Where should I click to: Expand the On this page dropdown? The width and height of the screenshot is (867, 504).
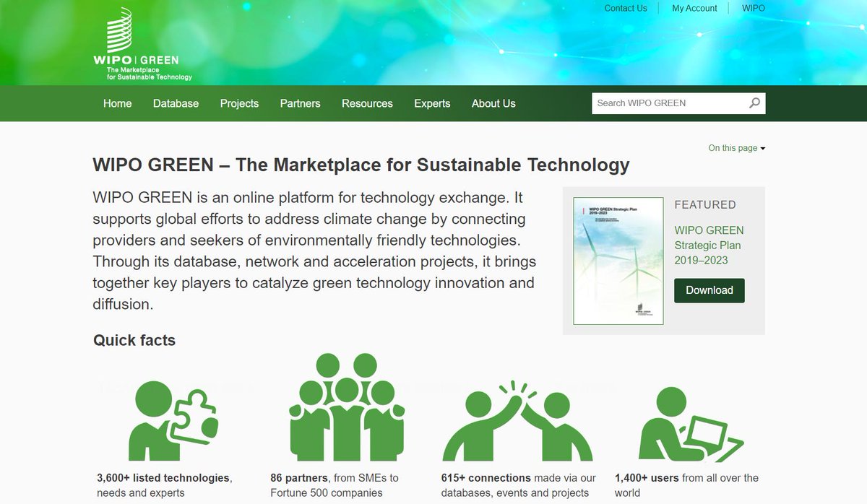coord(736,148)
